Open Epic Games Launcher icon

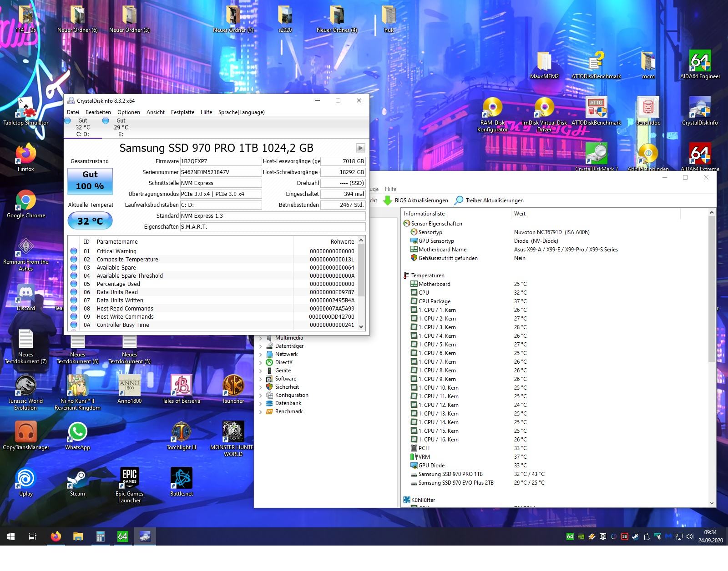point(129,486)
